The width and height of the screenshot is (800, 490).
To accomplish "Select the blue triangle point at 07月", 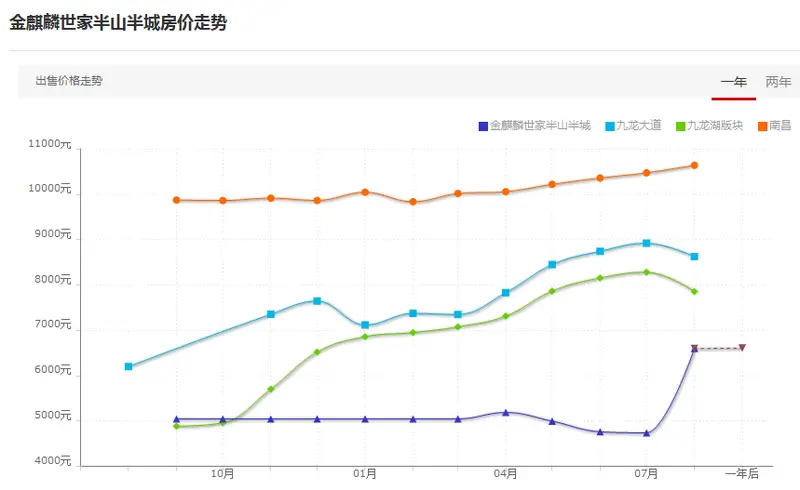I will 646,433.
